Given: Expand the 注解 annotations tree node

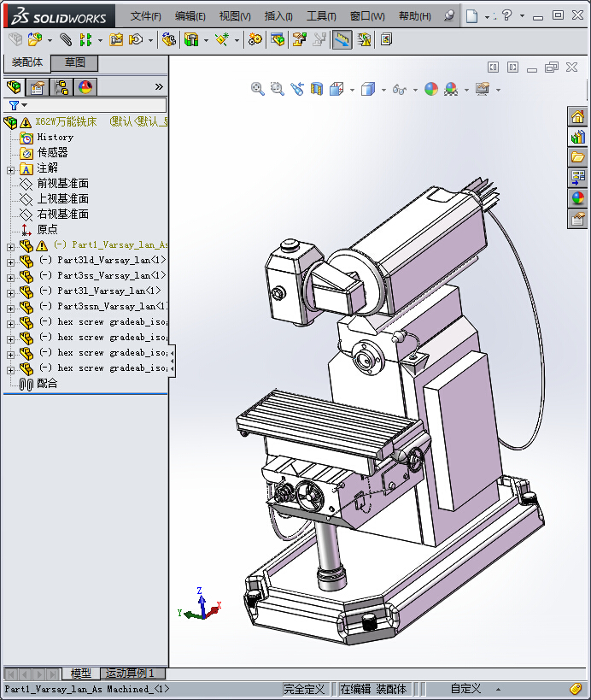Looking at the screenshot, I should [11, 170].
